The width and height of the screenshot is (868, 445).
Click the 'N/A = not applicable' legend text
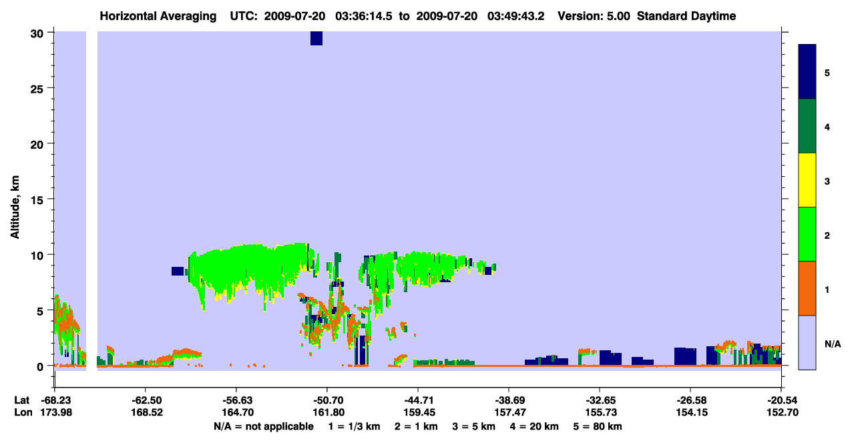click(x=263, y=426)
